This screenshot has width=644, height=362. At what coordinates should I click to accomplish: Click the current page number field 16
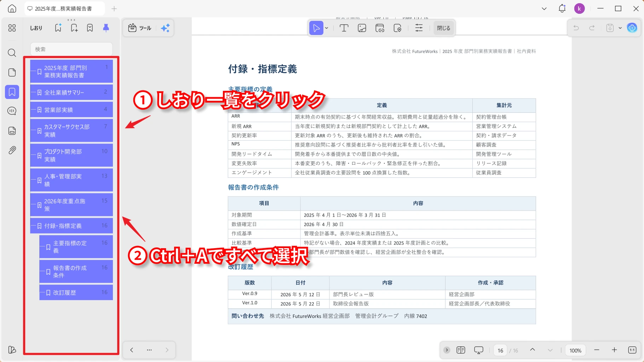coord(500,350)
